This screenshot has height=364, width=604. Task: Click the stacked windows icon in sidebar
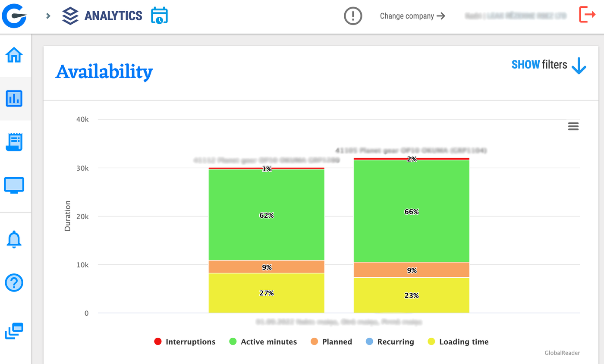14,331
